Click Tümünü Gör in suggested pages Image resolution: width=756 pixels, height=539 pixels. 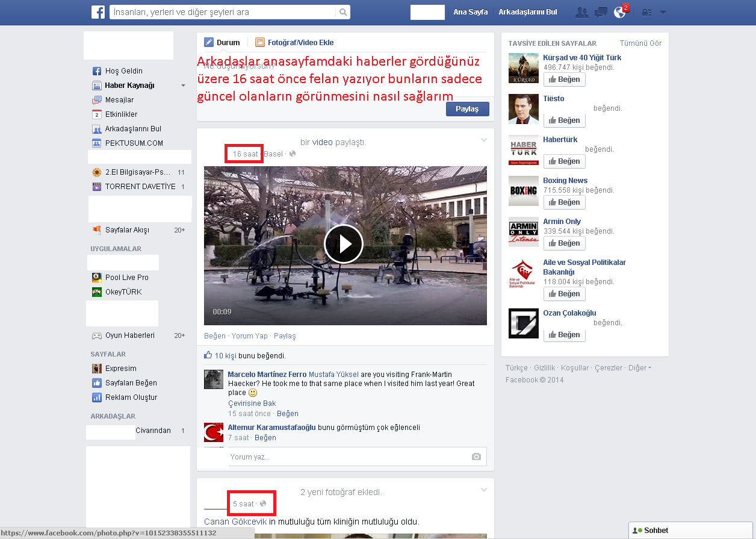point(640,43)
